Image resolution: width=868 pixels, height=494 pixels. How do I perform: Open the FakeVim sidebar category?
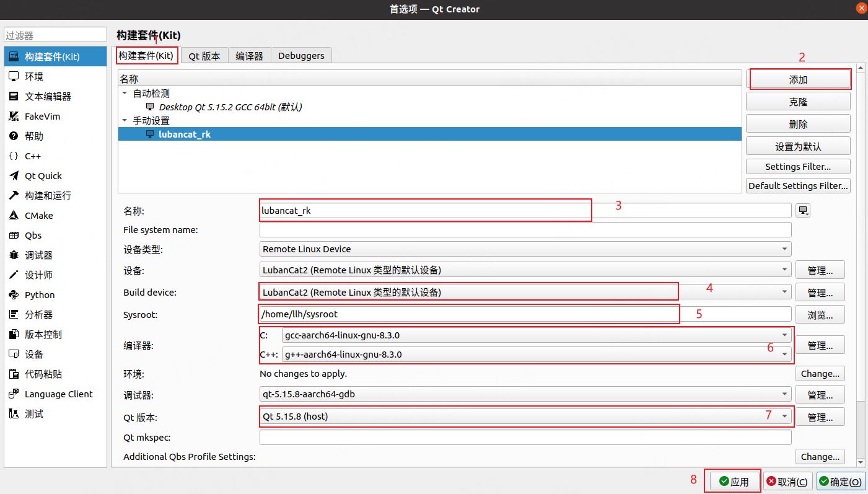click(55, 117)
